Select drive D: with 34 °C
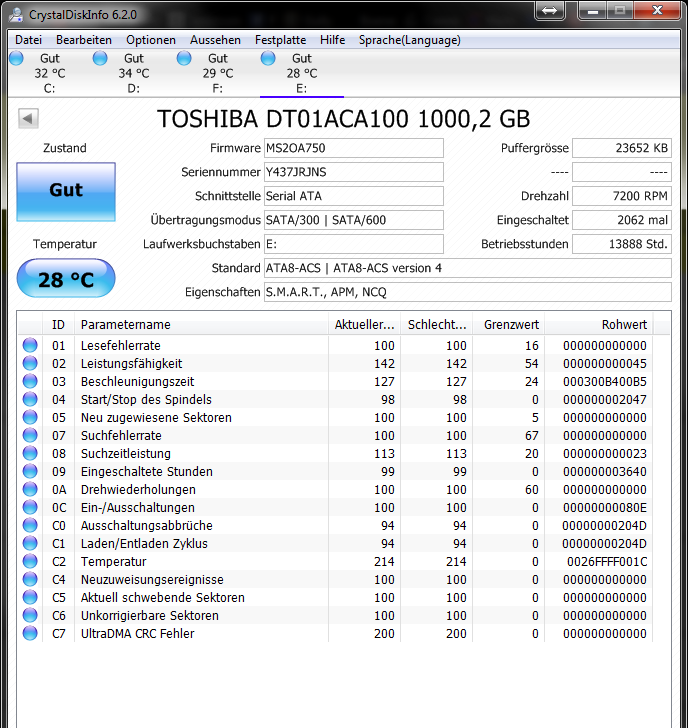The image size is (688, 728). coord(134,73)
